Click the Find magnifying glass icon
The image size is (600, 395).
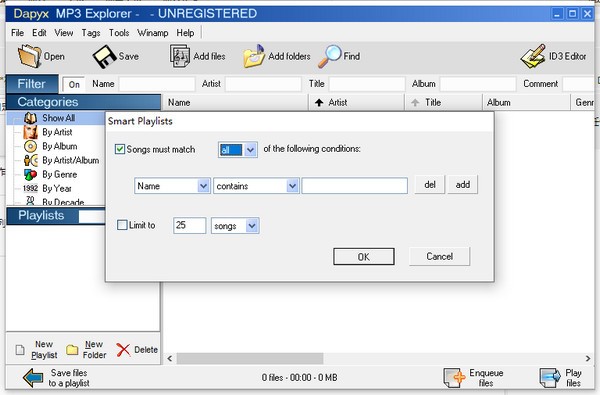click(x=329, y=56)
